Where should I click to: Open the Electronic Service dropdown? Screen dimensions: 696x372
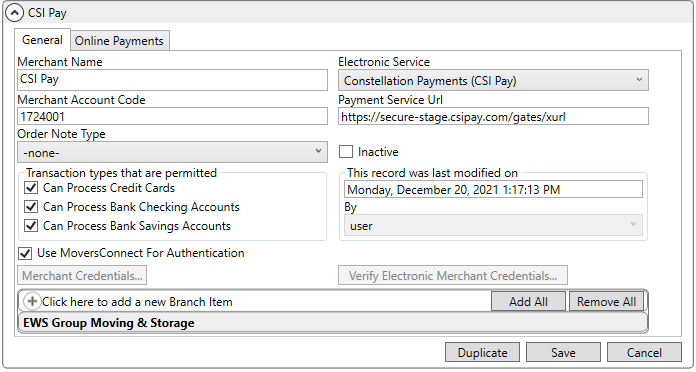tap(493, 80)
